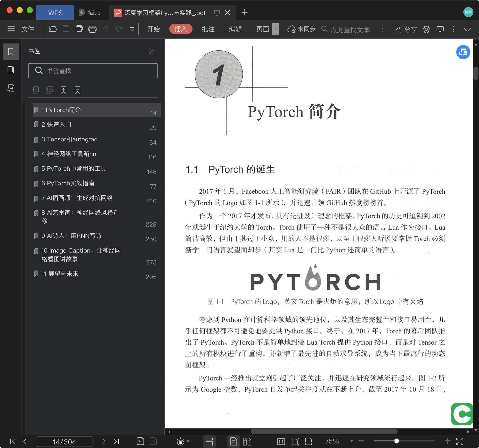
Task: Select bookmark 5 PyTorch中常用的工具
Action: (x=97, y=169)
